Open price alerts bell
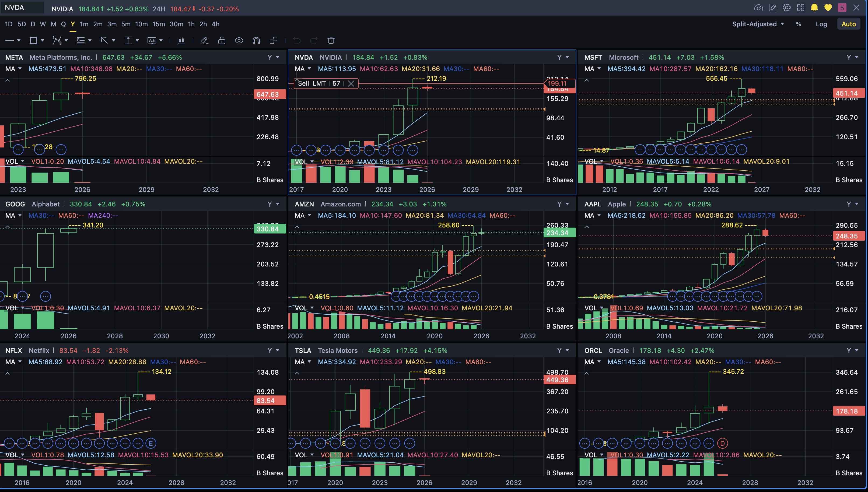Viewport: 868px width, 492px height. 814,8
